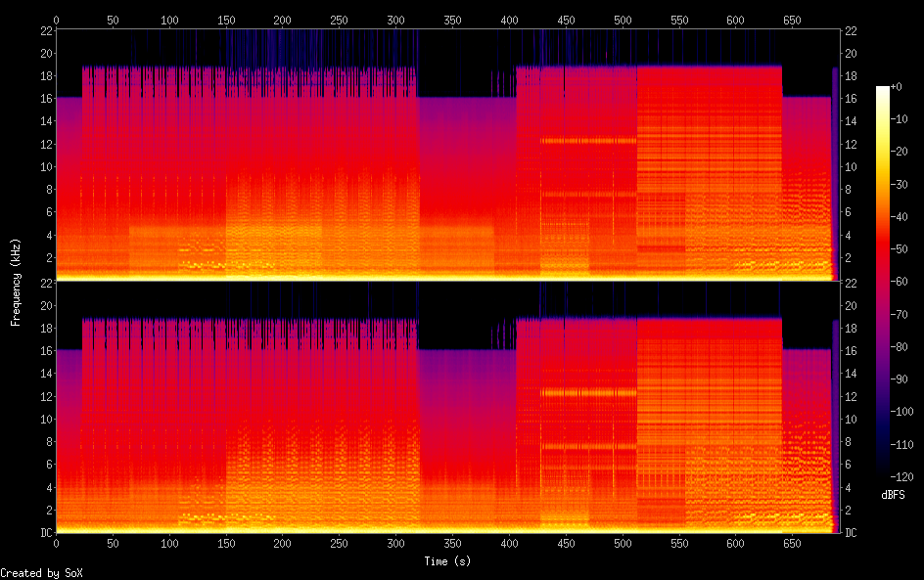Click the "Time (s)" axis title
The image size is (924, 580).
tap(447, 561)
